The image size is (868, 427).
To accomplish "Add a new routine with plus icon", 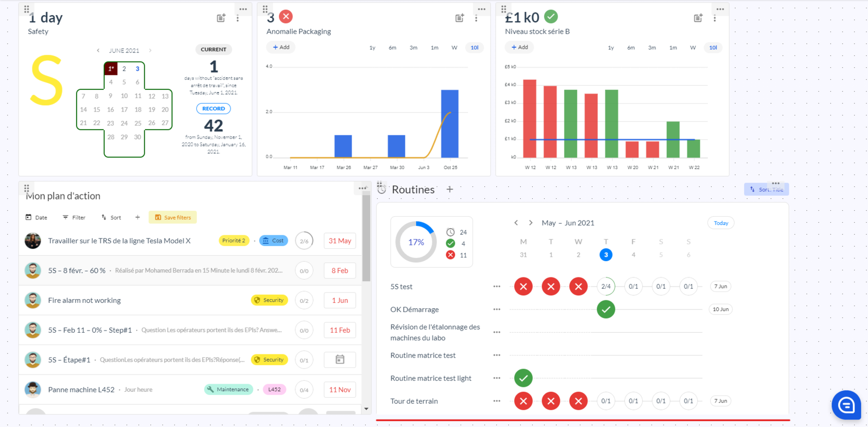I will 450,189.
